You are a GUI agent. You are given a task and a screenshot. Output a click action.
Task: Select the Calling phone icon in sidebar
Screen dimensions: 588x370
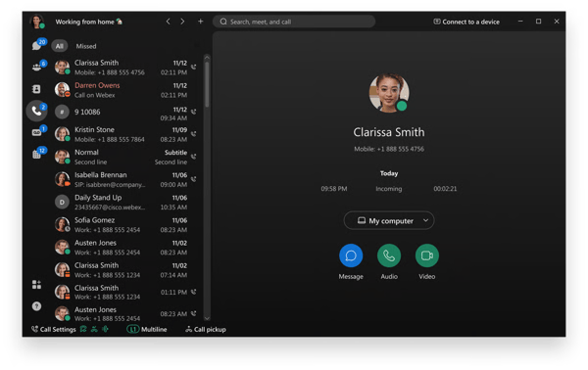point(37,111)
